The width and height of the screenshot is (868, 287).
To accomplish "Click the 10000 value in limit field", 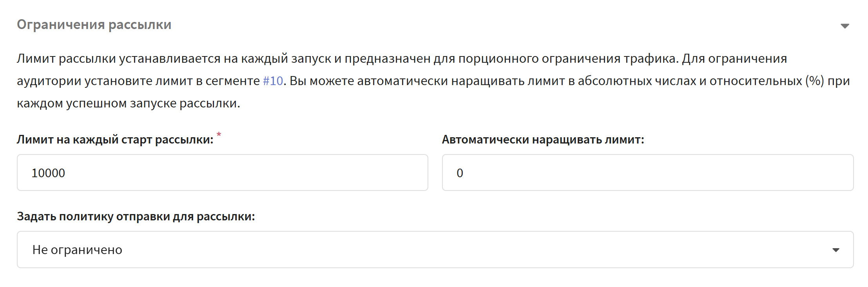I will point(48,173).
